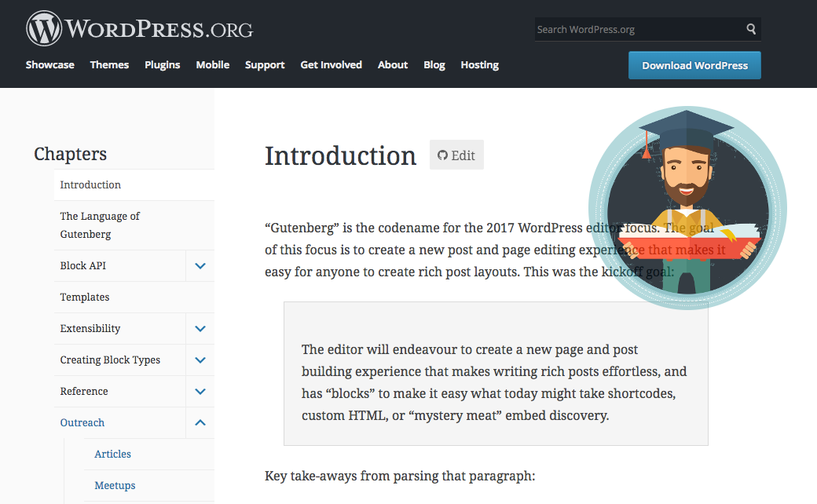Go to the Templates chapter
Image resolution: width=817 pixels, height=504 pixels.
84,298
